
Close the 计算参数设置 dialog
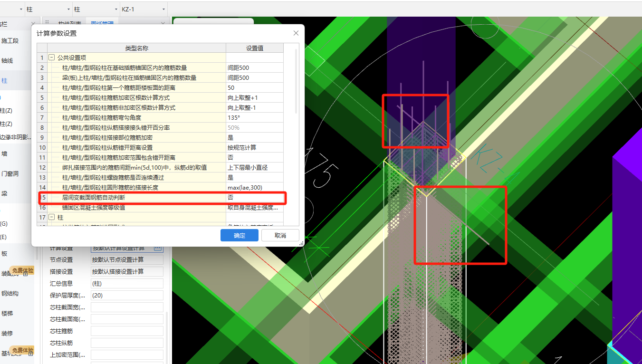coord(296,33)
